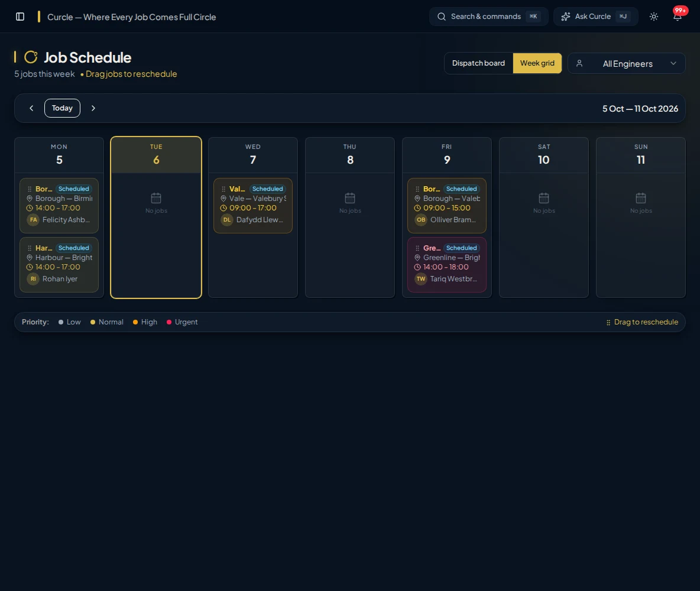Click the 09:00 - 17:00 time on Vale job
Screen dimensions: 700x591
pyautogui.click(x=252, y=208)
